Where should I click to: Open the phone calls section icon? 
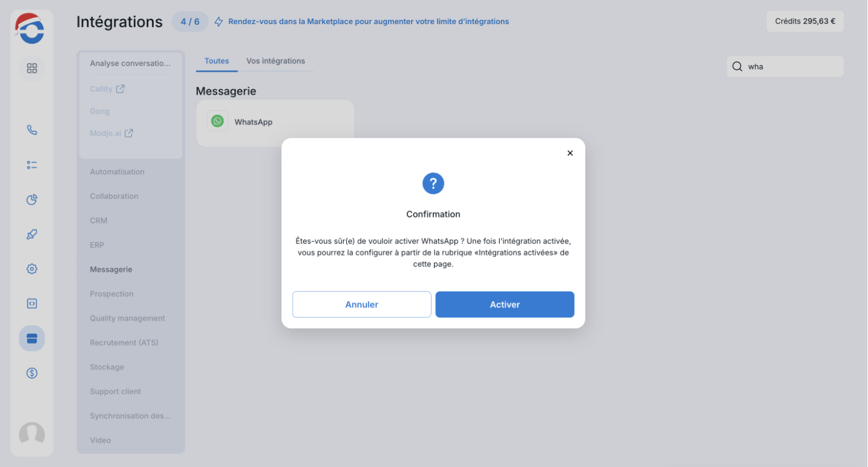[32, 130]
